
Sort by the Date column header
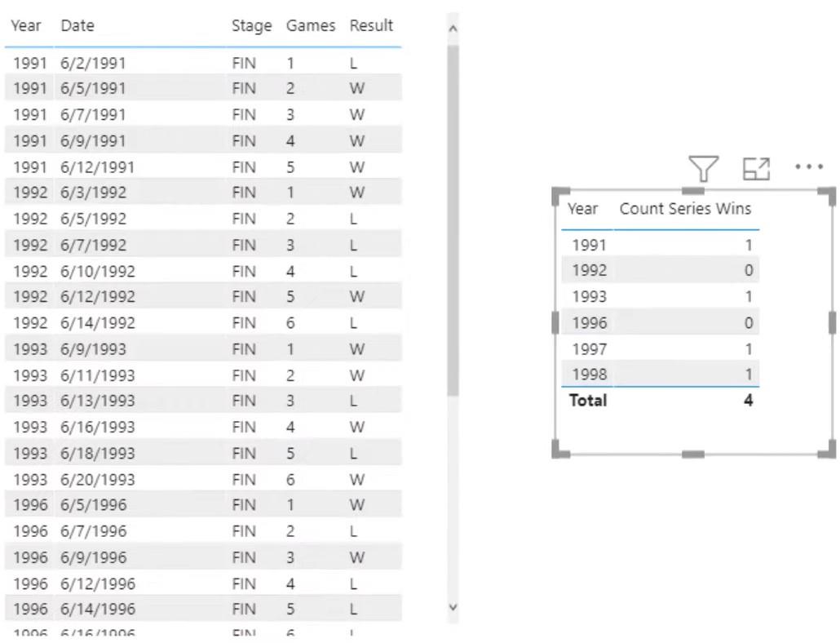pyautogui.click(x=77, y=25)
